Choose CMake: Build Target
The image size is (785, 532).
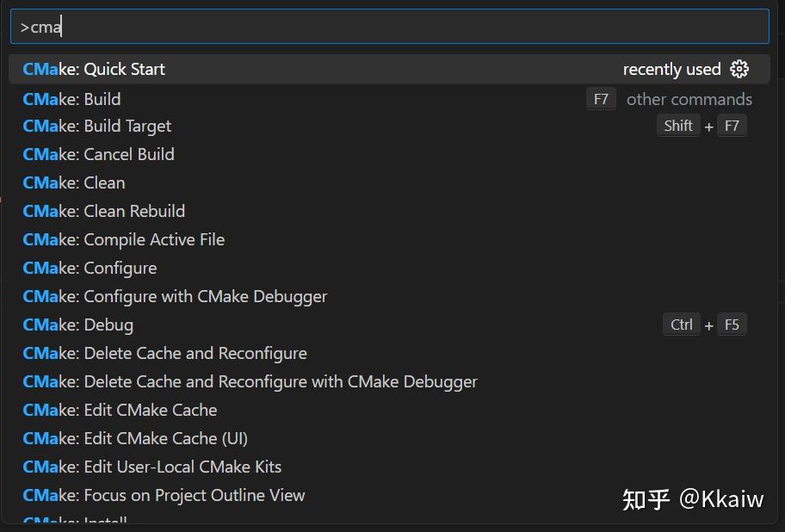click(x=96, y=126)
